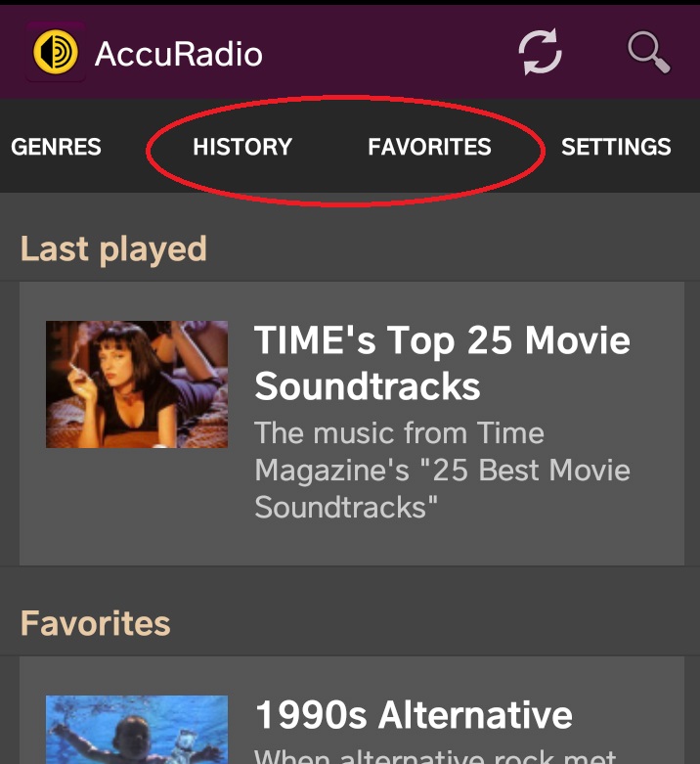Tap the Last played section header

113,248
